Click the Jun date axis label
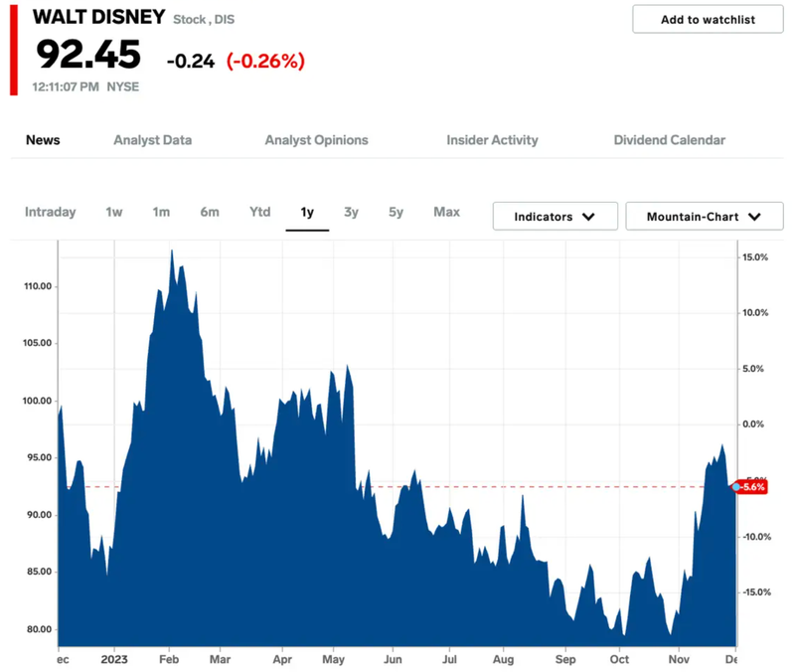 pyautogui.click(x=393, y=659)
